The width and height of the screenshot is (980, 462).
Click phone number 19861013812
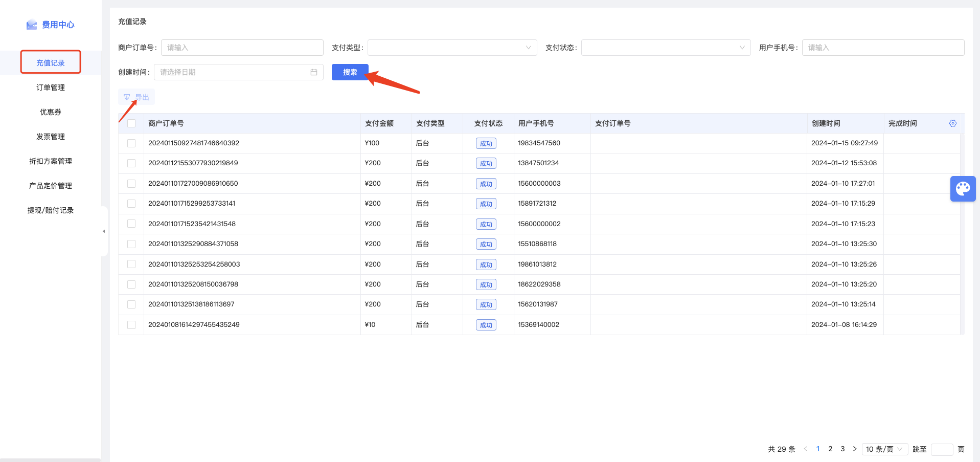point(537,264)
